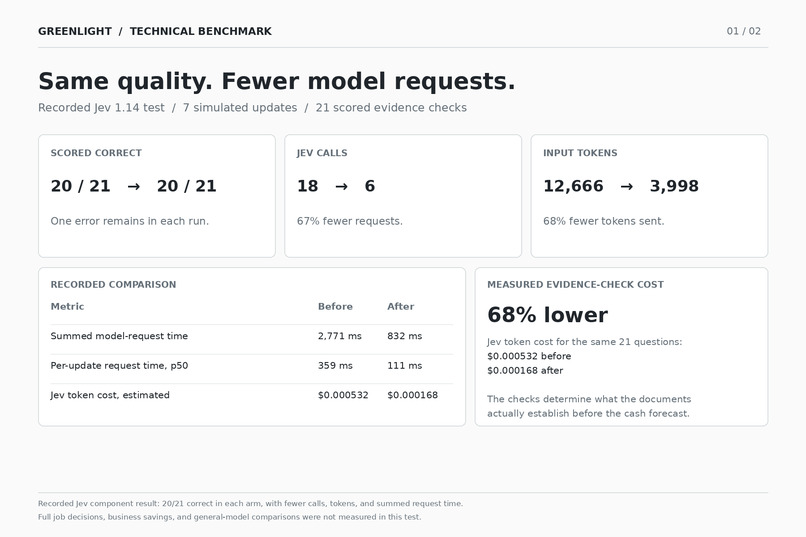Screen dimensions: 806x537
Task: Click the arrow between 18 and 6
Action: 341,187
